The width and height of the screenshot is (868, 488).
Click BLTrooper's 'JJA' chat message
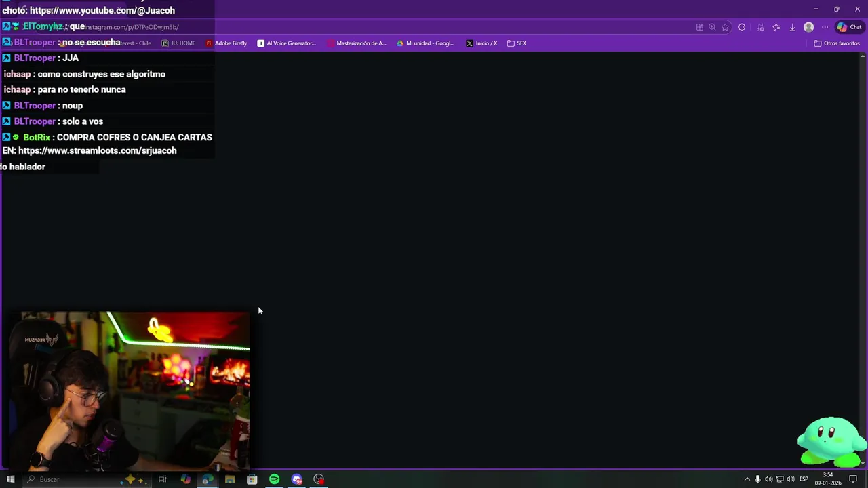tap(71, 58)
